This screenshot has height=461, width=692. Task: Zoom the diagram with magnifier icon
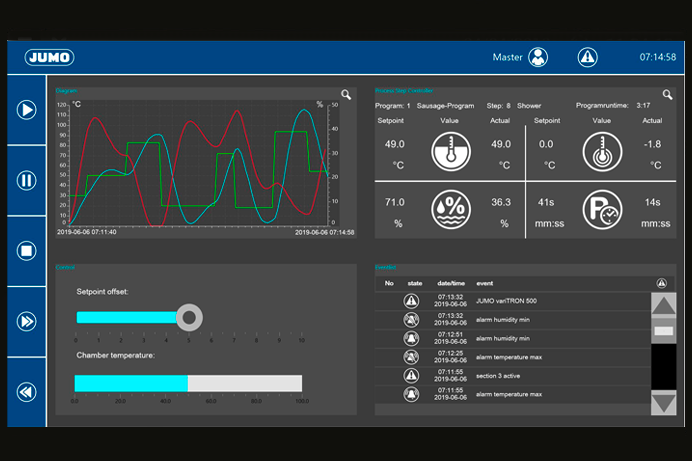point(346,95)
